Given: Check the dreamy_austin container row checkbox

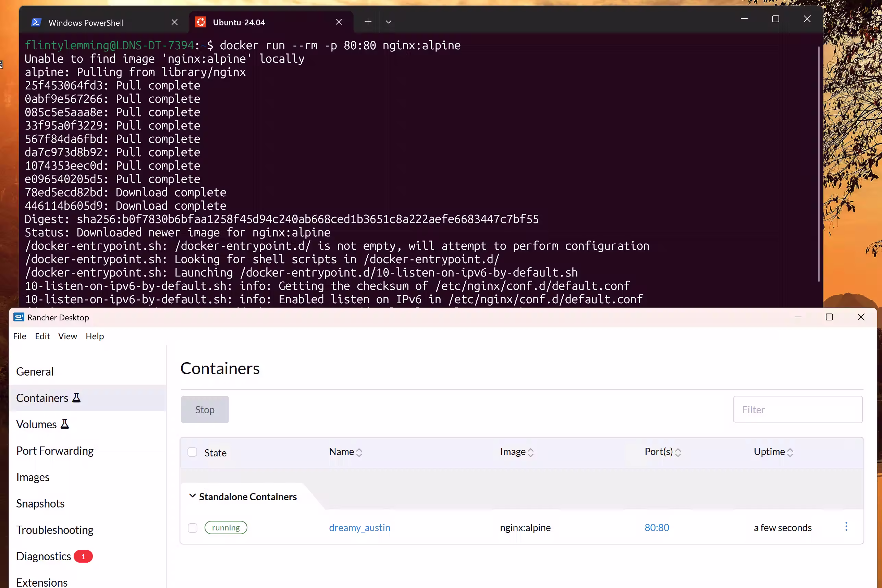Looking at the screenshot, I should [x=192, y=528].
